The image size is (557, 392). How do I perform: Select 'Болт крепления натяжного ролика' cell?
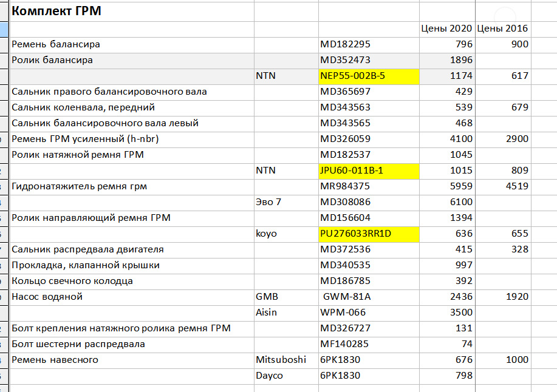132,329
